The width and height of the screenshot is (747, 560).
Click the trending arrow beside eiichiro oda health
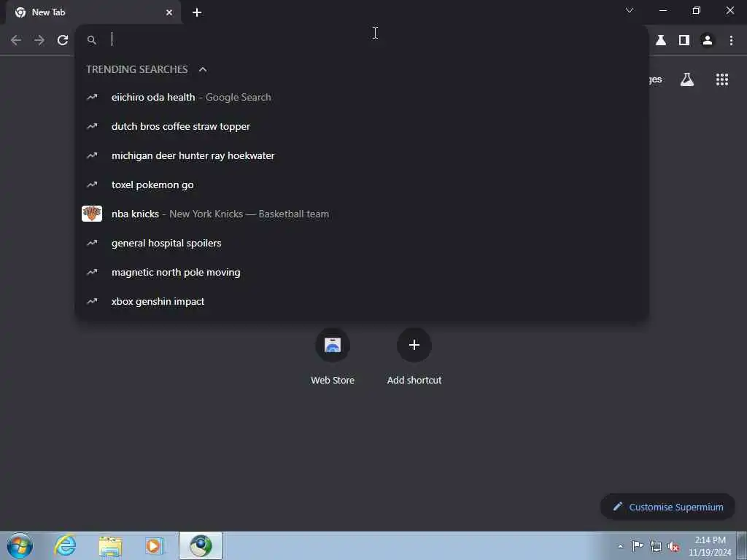coord(92,97)
